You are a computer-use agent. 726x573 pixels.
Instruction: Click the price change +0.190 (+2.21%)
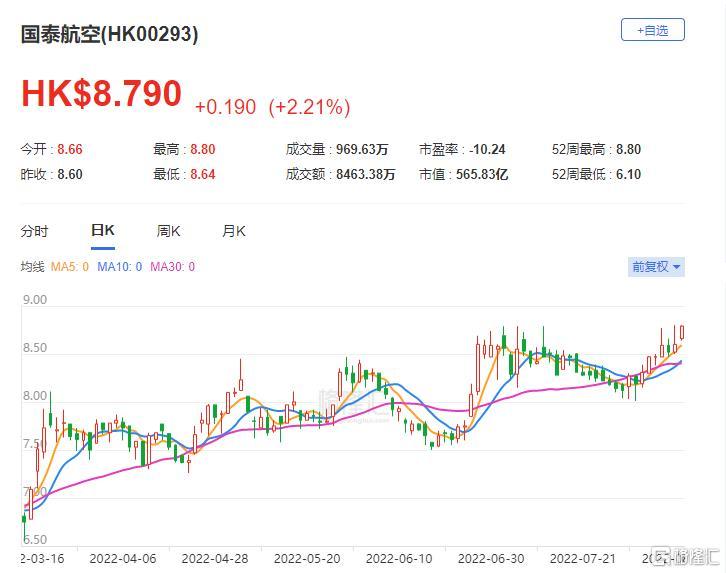[x=273, y=107]
